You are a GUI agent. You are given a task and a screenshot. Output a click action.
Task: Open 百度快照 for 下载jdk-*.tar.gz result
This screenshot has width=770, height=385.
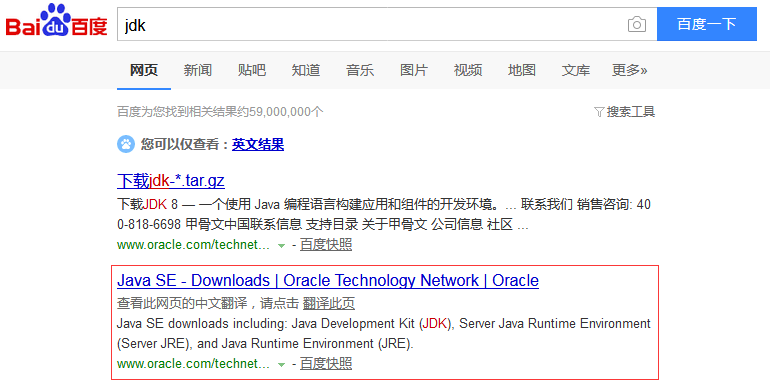pos(326,245)
